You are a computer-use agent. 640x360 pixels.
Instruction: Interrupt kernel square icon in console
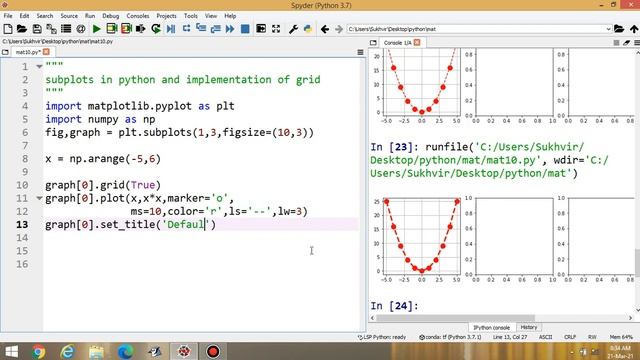616,42
